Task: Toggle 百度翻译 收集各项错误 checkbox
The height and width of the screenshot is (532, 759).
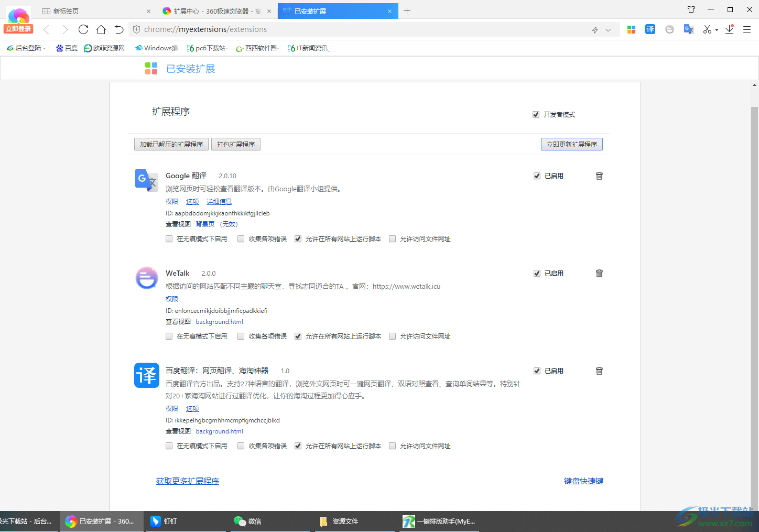Action: pyautogui.click(x=241, y=446)
